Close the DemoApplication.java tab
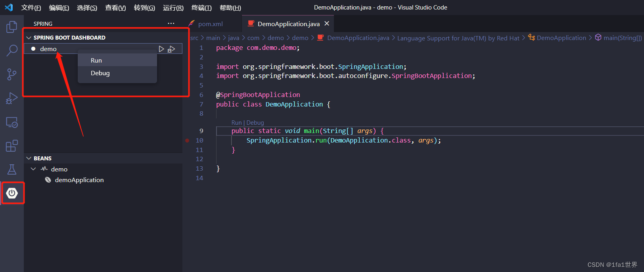Viewport: 644px width, 272px height. (x=327, y=24)
